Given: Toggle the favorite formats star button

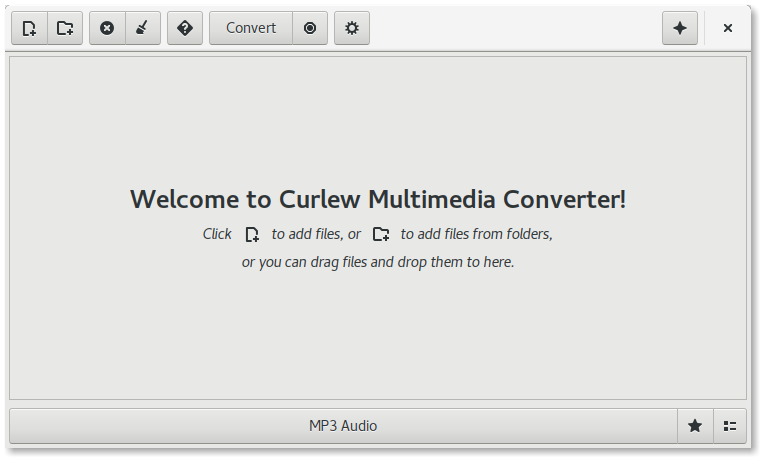Looking at the screenshot, I should [x=695, y=426].
